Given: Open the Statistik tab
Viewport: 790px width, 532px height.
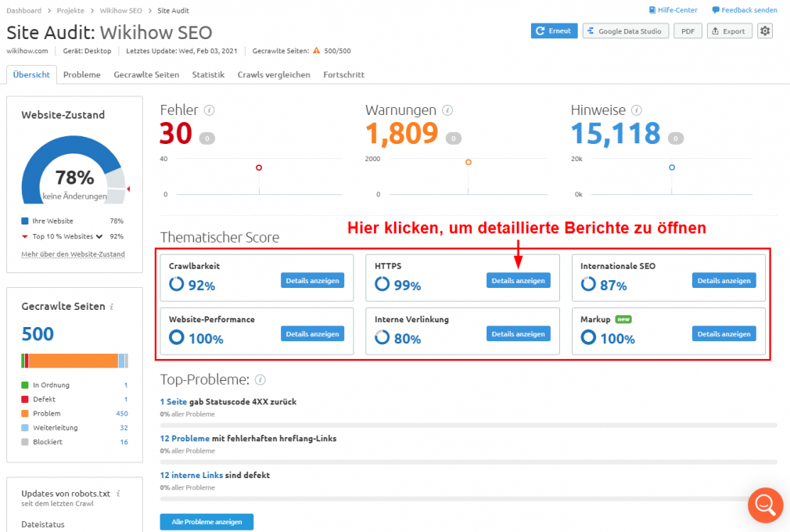Looking at the screenshot, I should tap(208, 74).
